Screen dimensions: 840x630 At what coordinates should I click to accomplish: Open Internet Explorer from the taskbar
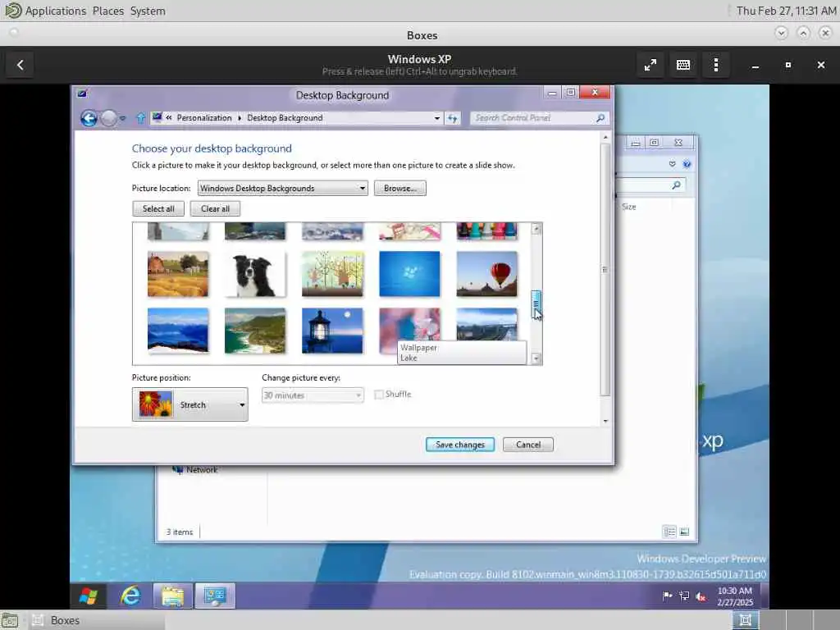click(130, 596)
